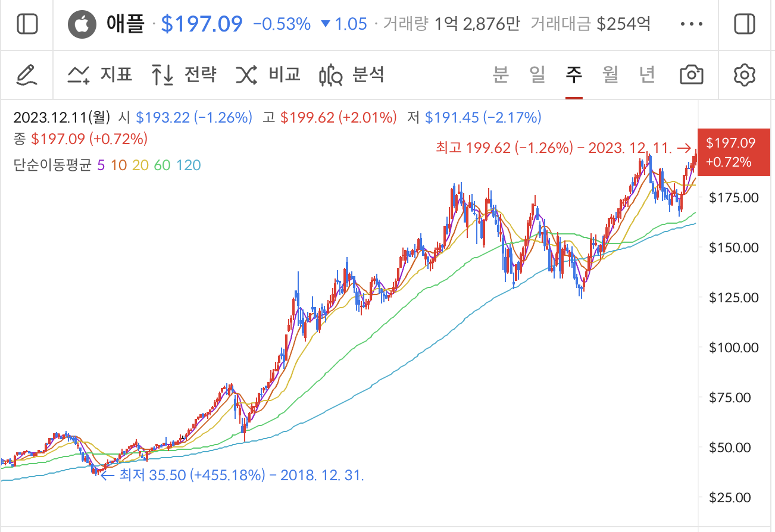Select the 20-period moving average label

pos(140,165)
